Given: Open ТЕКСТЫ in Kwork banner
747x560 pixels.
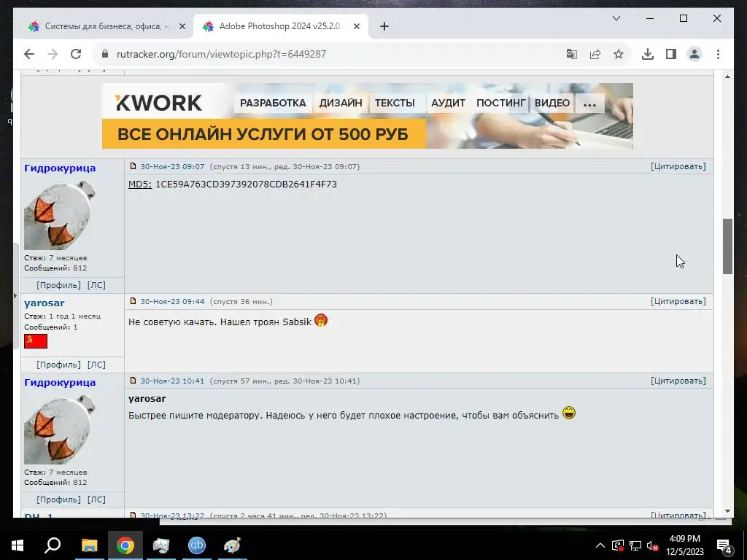Looking at the screenshot, I should [395, 103].
